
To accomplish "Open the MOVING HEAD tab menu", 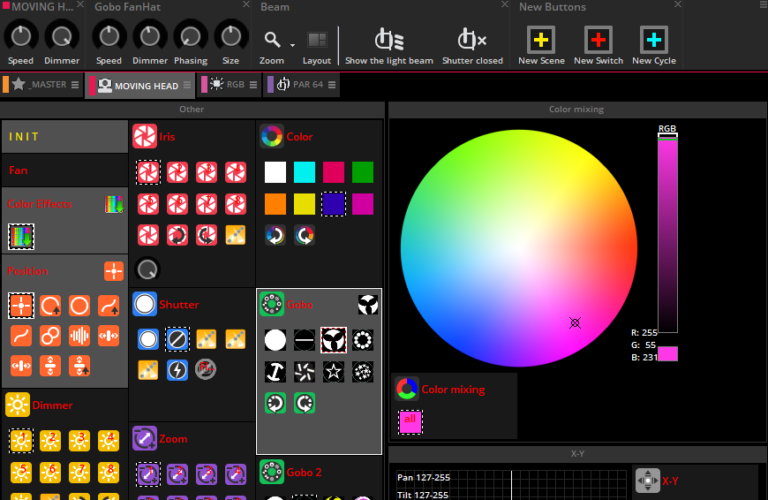I will point(187,85).
